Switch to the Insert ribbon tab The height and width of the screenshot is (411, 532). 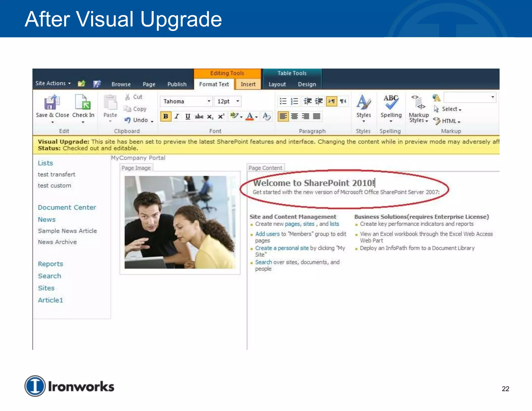coord(248,84)
